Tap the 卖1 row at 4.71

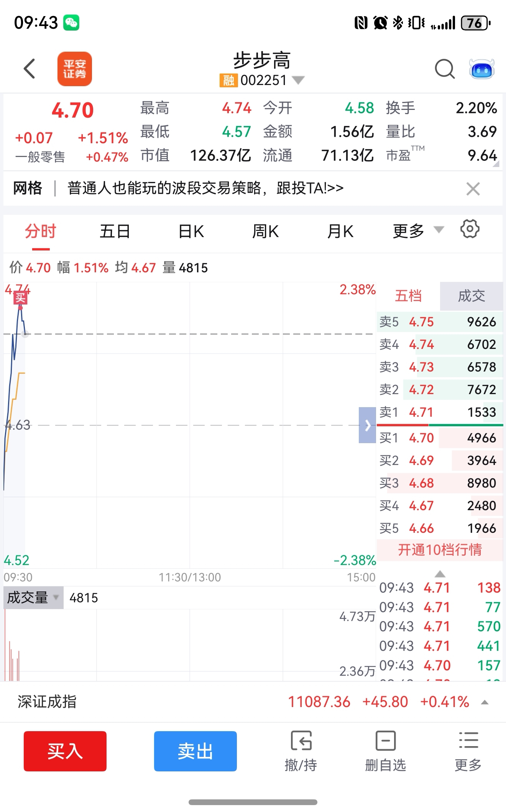pos(440,412)
